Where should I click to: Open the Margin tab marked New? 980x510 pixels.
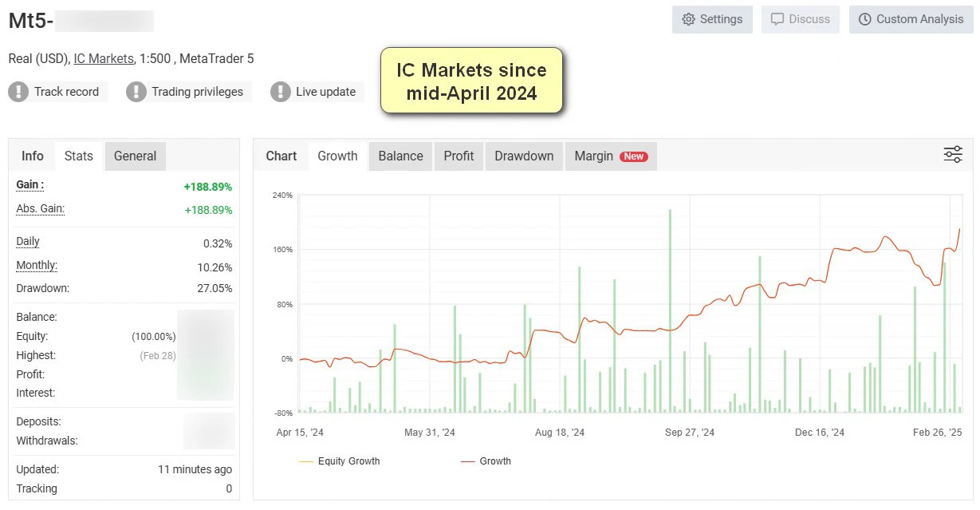click(611, 156)
